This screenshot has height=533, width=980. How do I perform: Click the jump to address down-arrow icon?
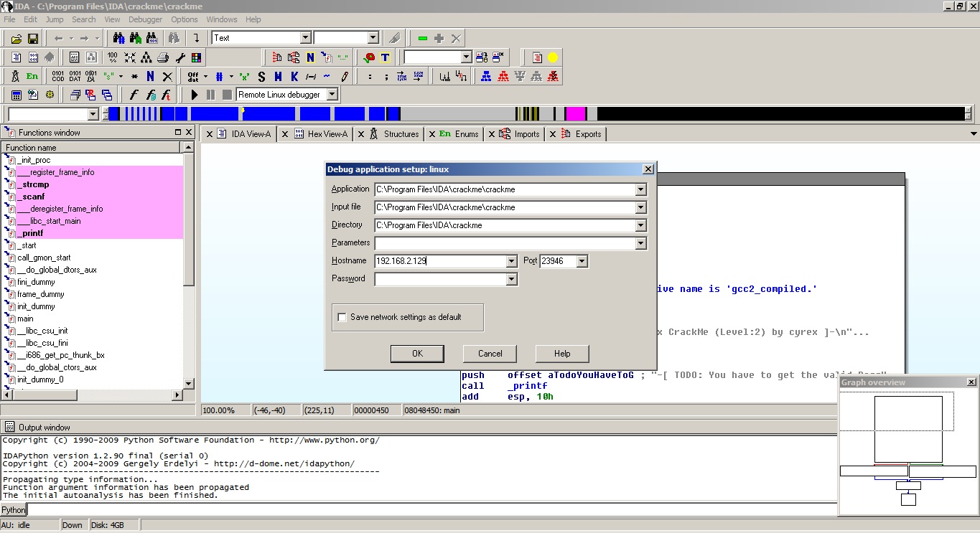point(196,38)
